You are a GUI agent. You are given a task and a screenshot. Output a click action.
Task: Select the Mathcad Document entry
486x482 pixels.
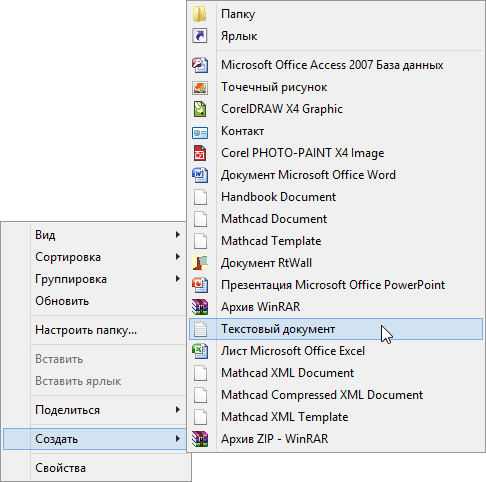336,219
